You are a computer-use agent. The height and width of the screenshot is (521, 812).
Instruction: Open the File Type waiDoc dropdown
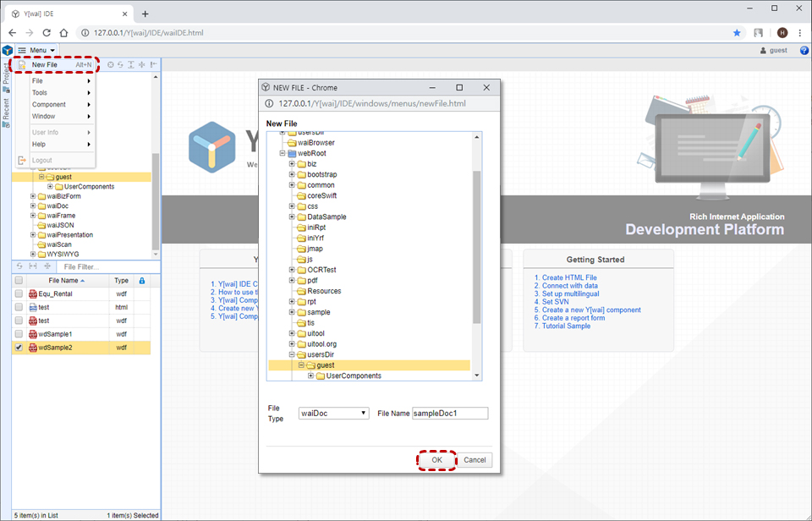(x=333, y=413)
